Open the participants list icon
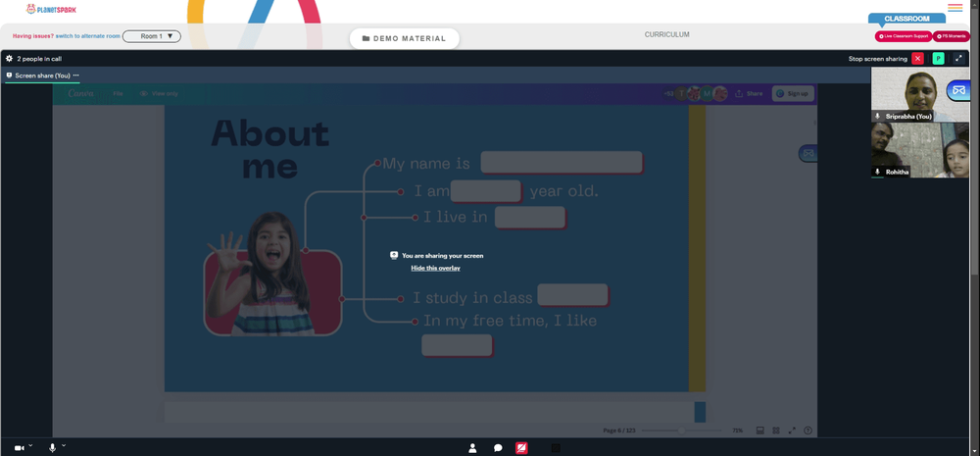The width and height of the screenshot is (980, 456). [472, 448]
